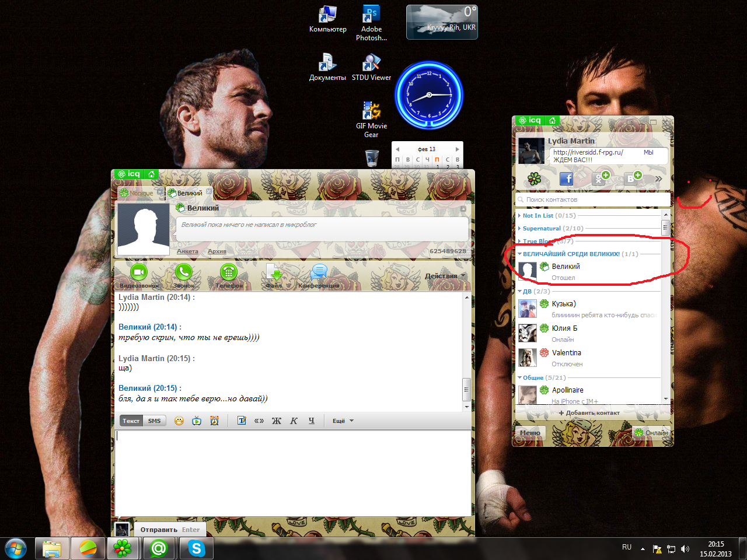This screenshot has width=747, height=560.
Task: Click the alarm clock buzz icon
Action: click(214, 421)
